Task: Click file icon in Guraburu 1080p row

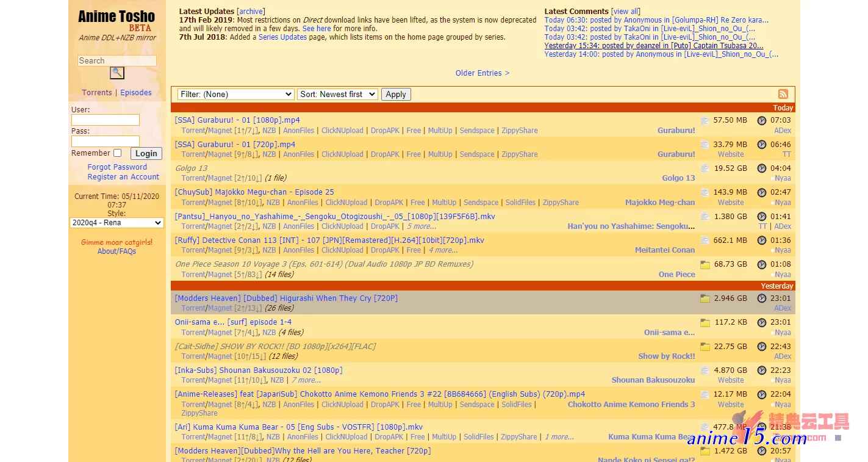Action: pyautogui.click(x=705, y=121)
